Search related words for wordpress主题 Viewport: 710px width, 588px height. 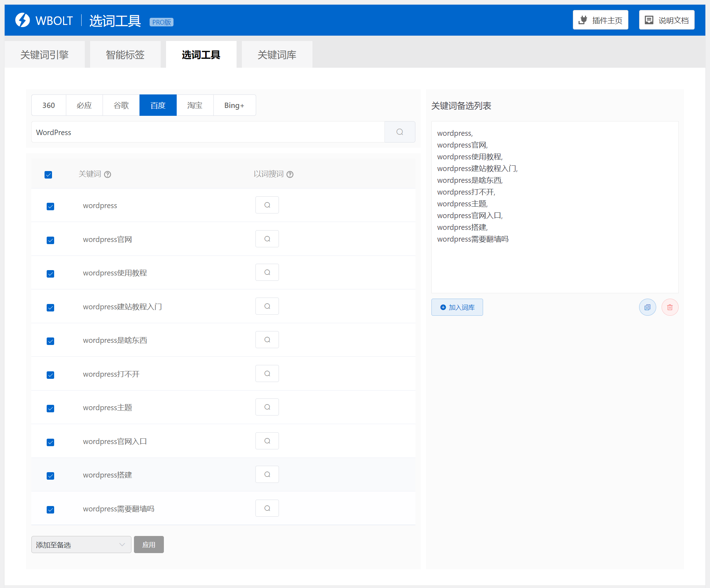tap(267, 407)
